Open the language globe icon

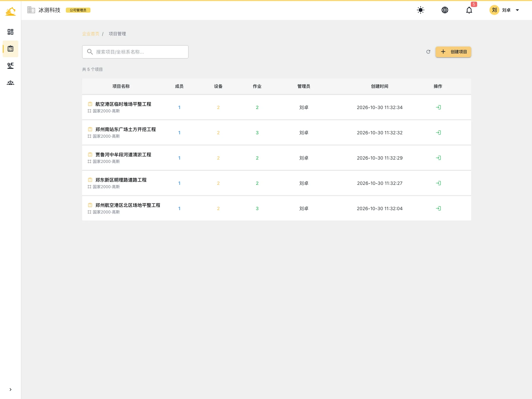(445, 10)
